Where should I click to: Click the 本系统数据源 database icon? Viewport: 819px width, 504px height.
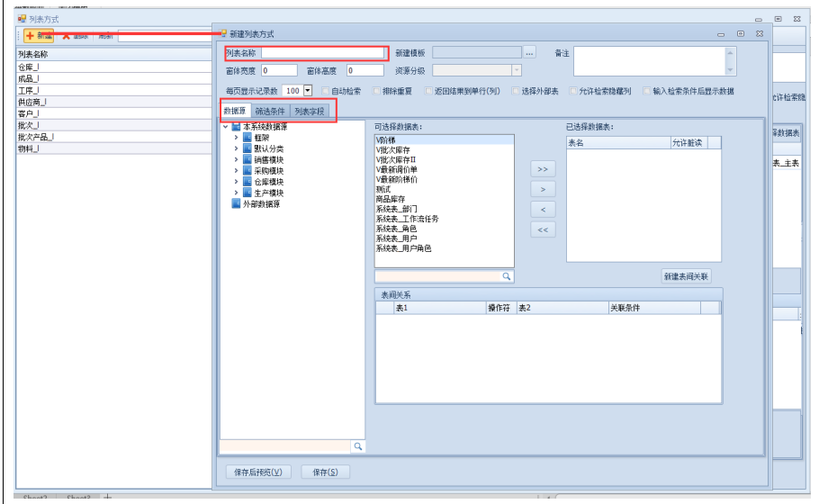[x=236, y=126]
